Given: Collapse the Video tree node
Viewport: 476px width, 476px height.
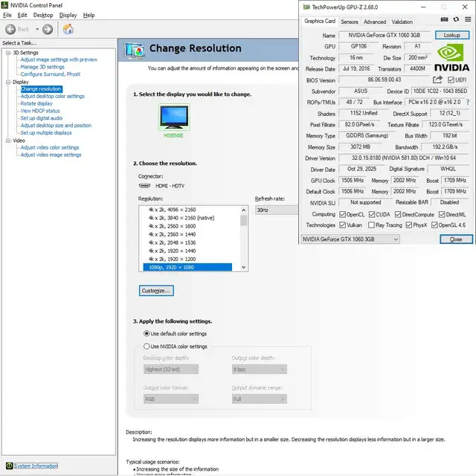Looking at the screenshot, I should 8,141.
